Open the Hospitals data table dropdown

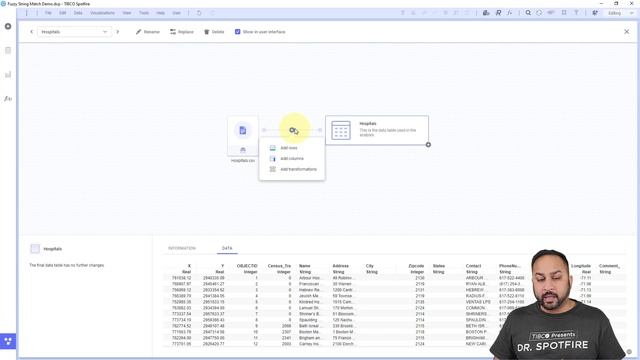[x=74, y=32]
